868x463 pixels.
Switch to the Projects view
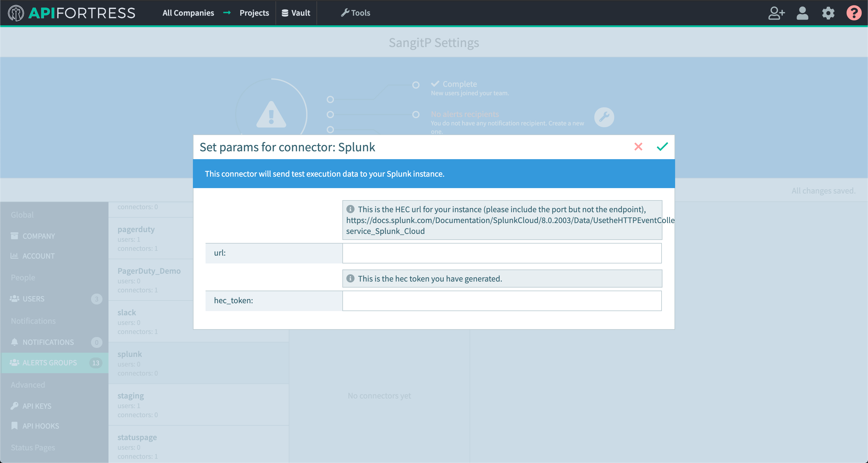254,13
